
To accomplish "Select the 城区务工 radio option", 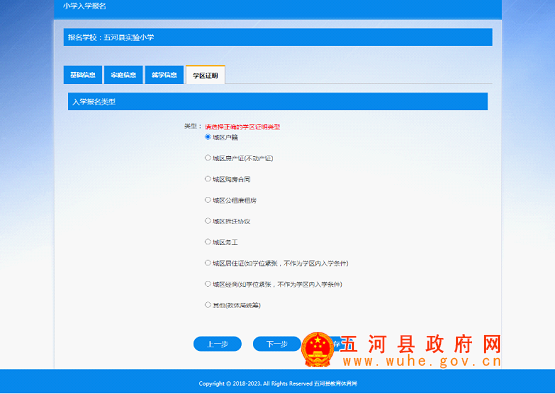I will [x=208, y=242].
